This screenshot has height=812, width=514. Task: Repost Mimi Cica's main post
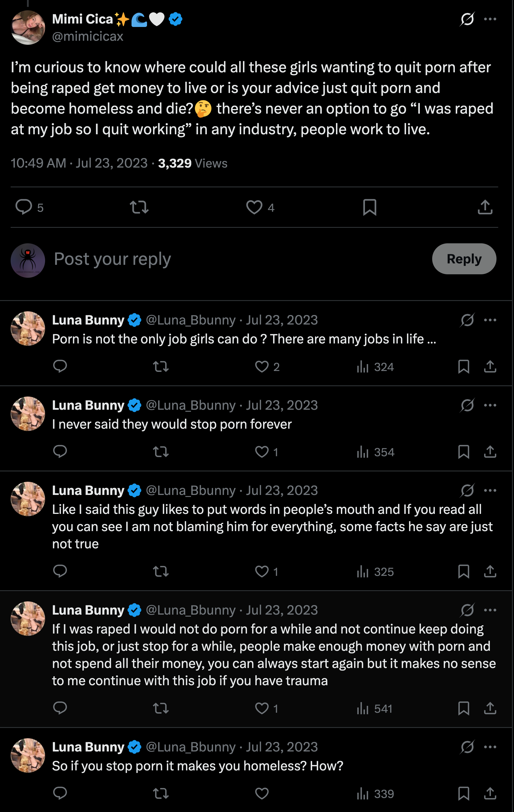coord(139,207)
